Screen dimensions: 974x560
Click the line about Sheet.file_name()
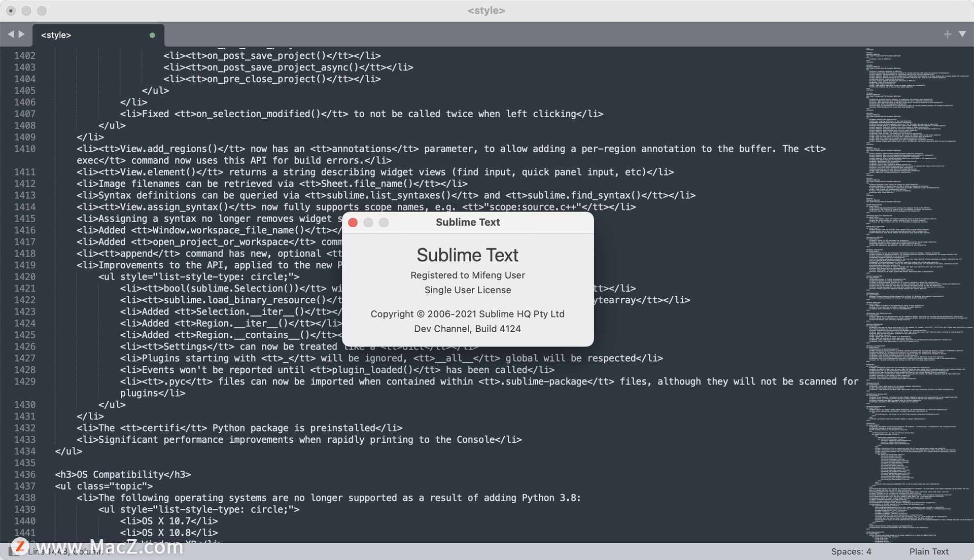pyautogui.click(x=272, y=184)
